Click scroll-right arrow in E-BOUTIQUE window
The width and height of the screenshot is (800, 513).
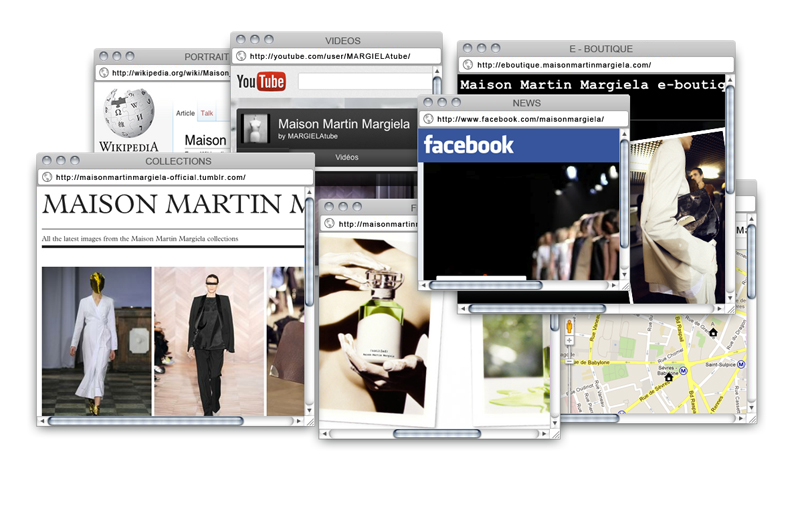click(x=719, y=309)
